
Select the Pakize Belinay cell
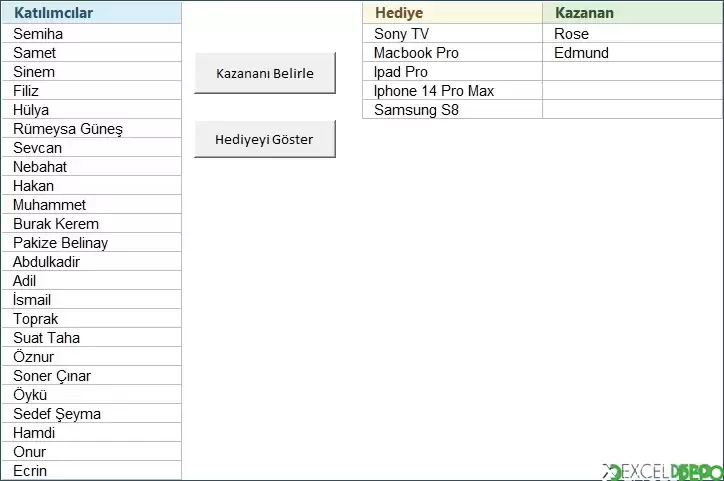click(x=91, y=242)
